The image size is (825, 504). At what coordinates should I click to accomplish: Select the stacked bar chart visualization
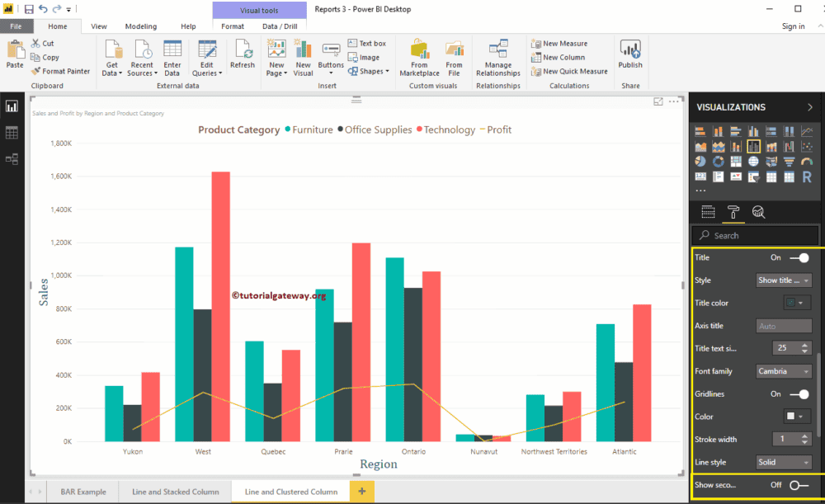coord(700,131)
